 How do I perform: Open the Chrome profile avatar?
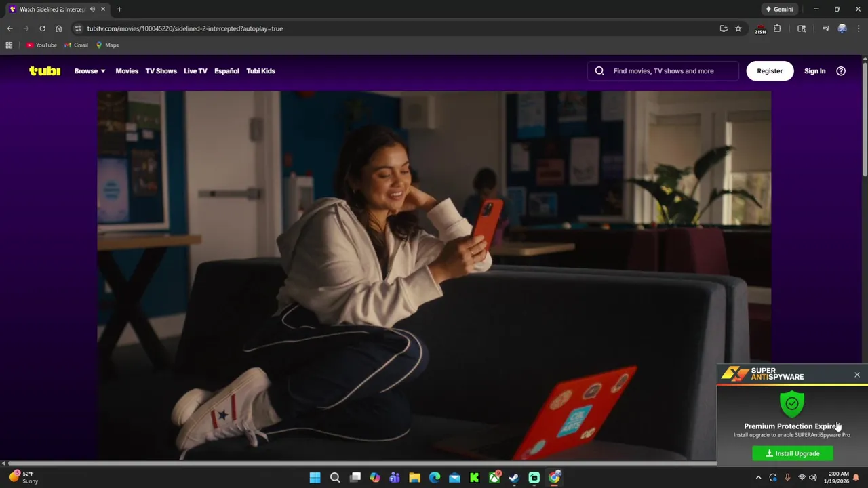point(842,28)
